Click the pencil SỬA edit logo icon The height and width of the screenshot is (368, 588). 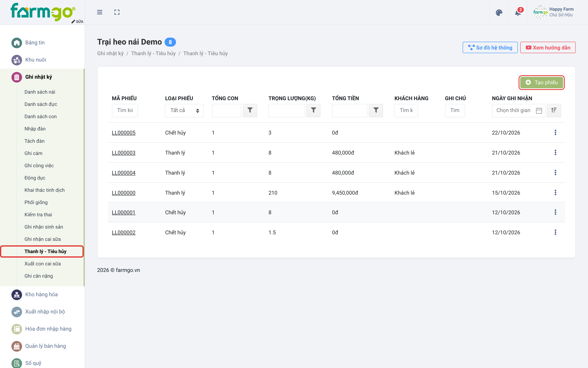coord(77,22)
